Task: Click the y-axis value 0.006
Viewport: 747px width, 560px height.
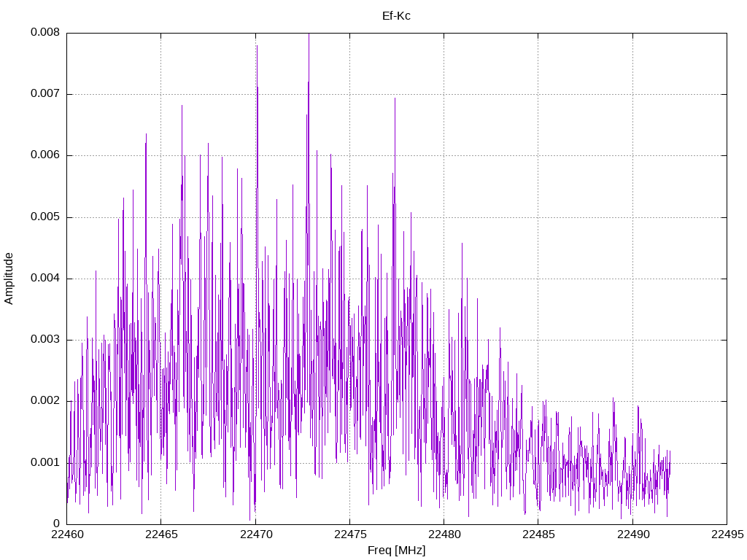Action: 45,155
